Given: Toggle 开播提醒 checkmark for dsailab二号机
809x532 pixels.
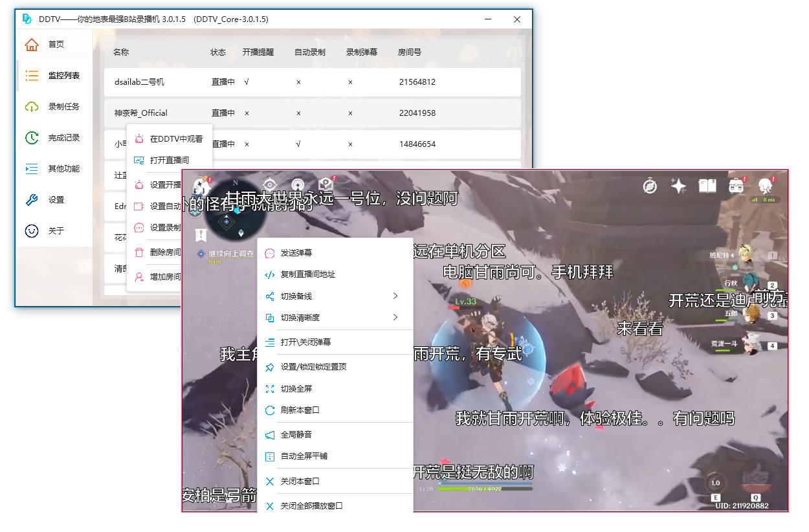Looking at the screenshot, I should click(247, 82).
